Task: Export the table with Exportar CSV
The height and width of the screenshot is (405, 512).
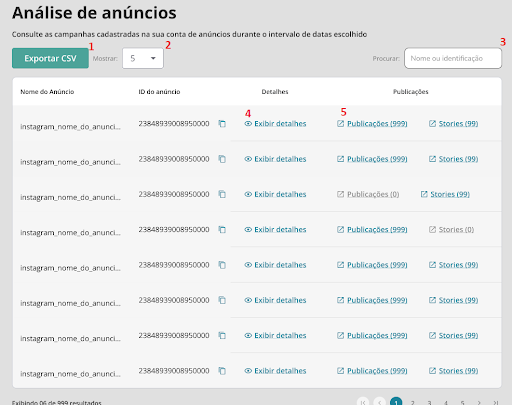Action: click(x=50, y=58)
